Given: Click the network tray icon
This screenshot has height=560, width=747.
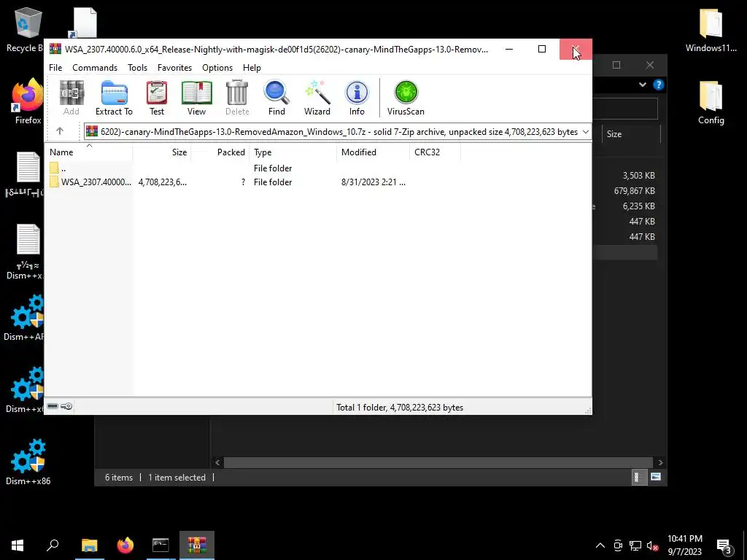Looking at the screenshot, I should (635, 545).
